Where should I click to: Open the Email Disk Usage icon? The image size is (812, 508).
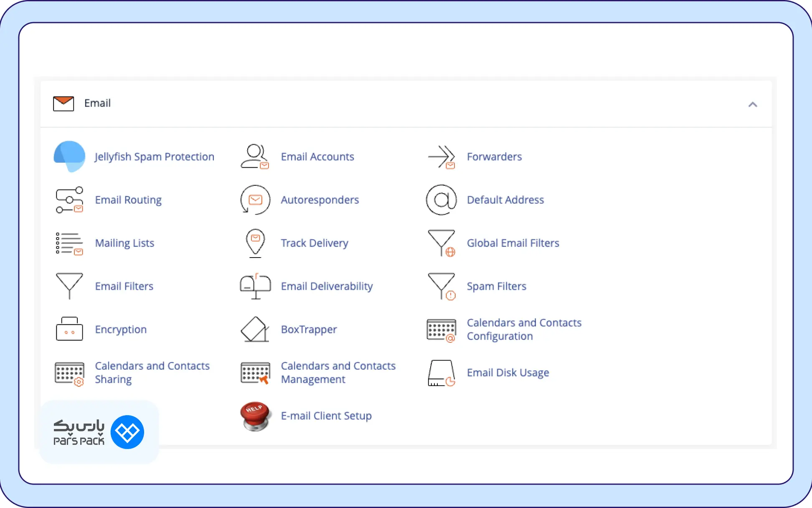coord(442,373)
